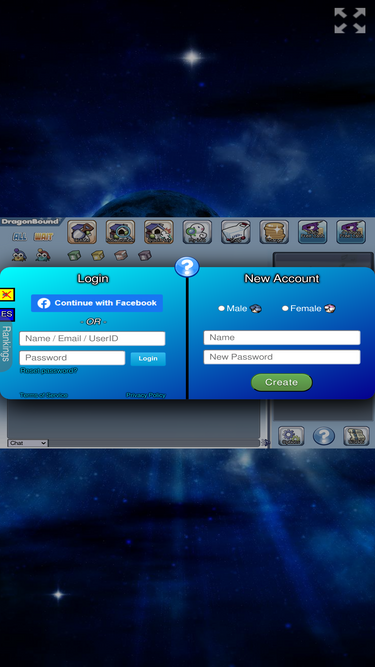Open the Rankings side tab
The height and width of the screenshot is (667, 375).
tap(6, 343)
